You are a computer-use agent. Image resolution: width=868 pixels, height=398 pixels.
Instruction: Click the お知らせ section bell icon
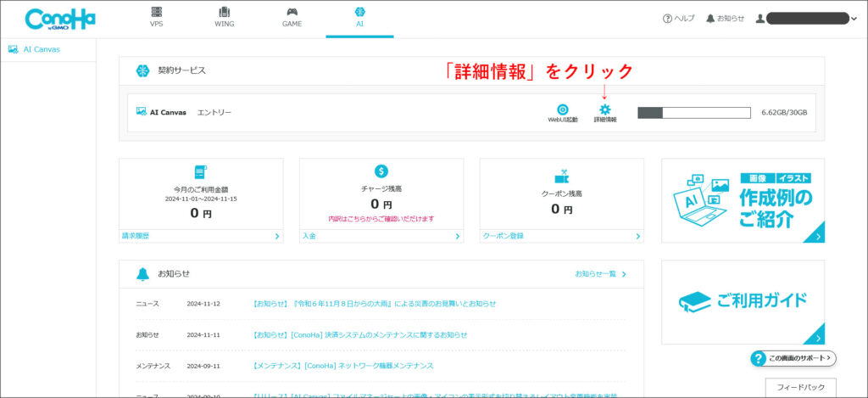point(142,274)
